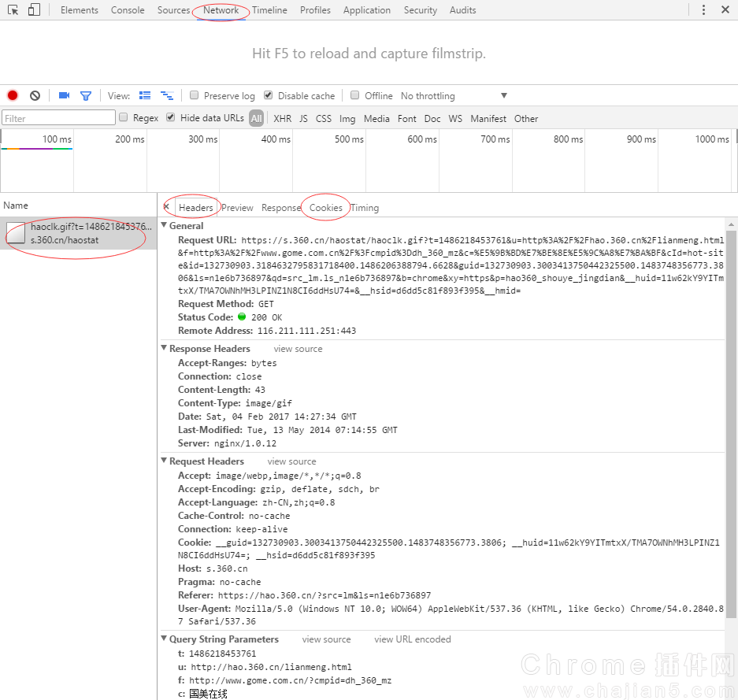Open the No throttling dropdown
Screen dimensions: 738x700
[452, 95]
